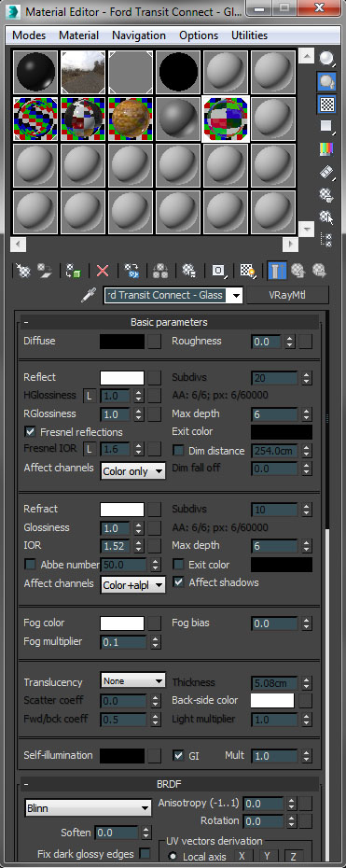The image size is (346, 868).
Task: Click the Select by Material icon
Action: [x=326, y=217]
